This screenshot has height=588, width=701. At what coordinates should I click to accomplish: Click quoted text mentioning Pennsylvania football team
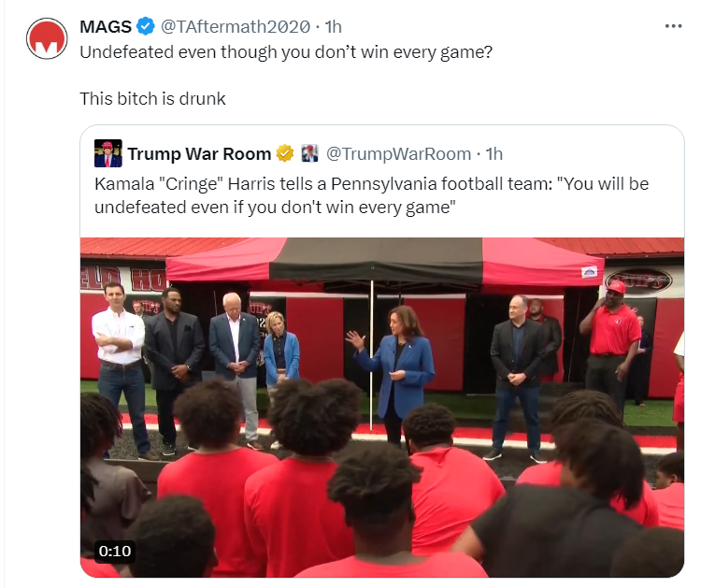point(371,184)
